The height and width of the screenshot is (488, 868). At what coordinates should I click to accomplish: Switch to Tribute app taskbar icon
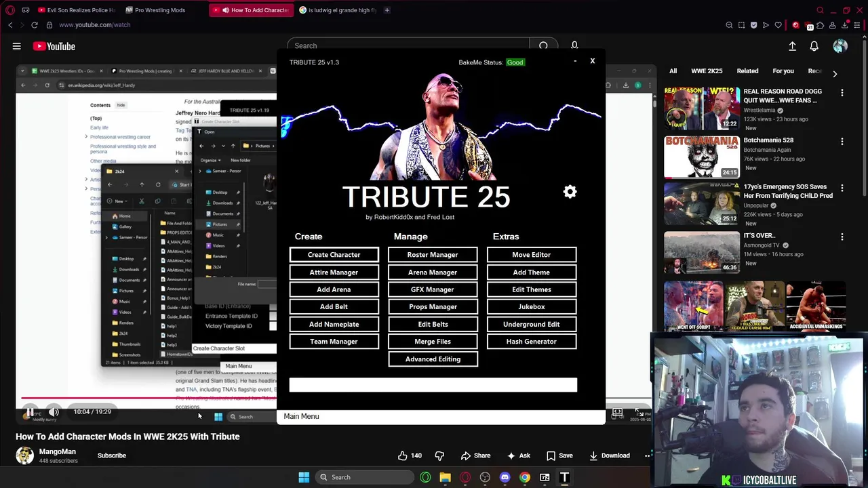564,477
